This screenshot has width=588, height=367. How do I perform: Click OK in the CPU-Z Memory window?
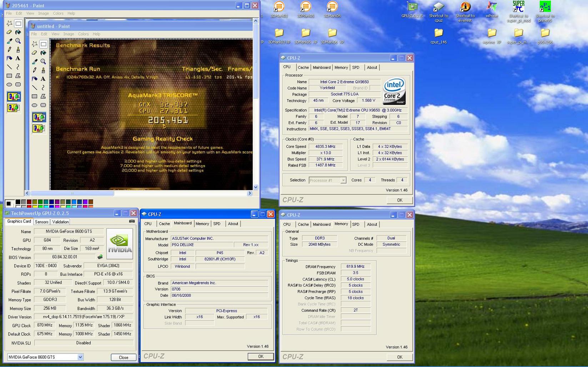pos(399,357)
